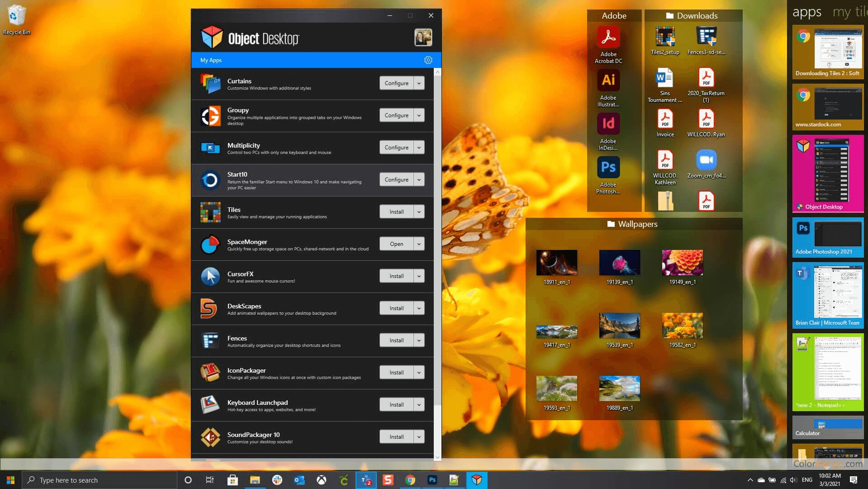Click the user profile picture
The image size is (868, 489).
point(423,38)
